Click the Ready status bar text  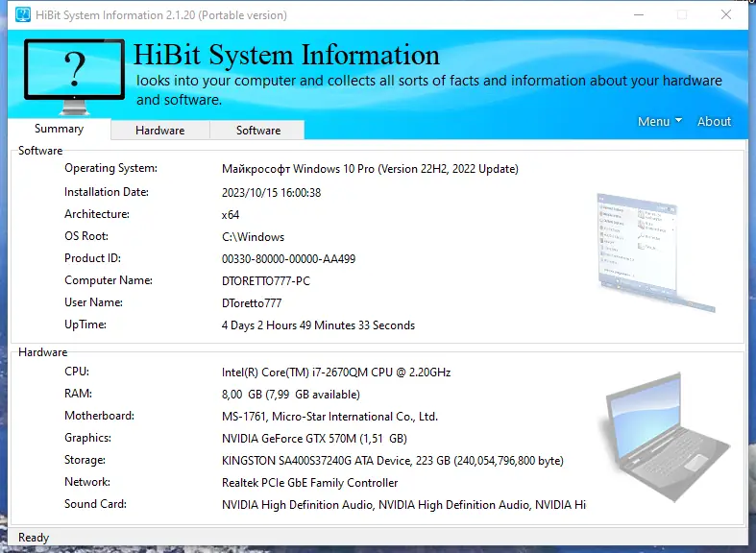click(34, 538)
